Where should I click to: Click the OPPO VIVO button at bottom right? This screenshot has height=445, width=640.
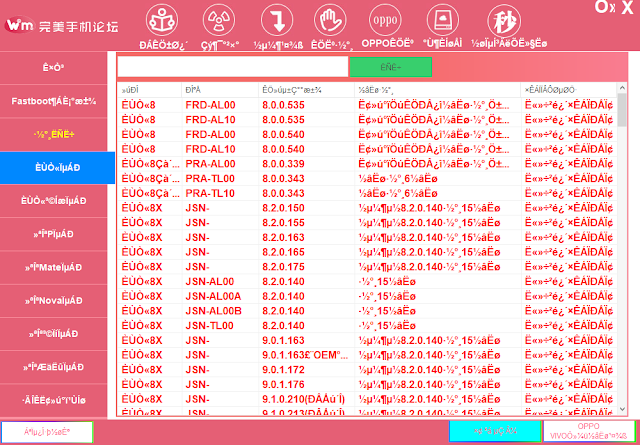pyautogui.click(x=589, y=431)
